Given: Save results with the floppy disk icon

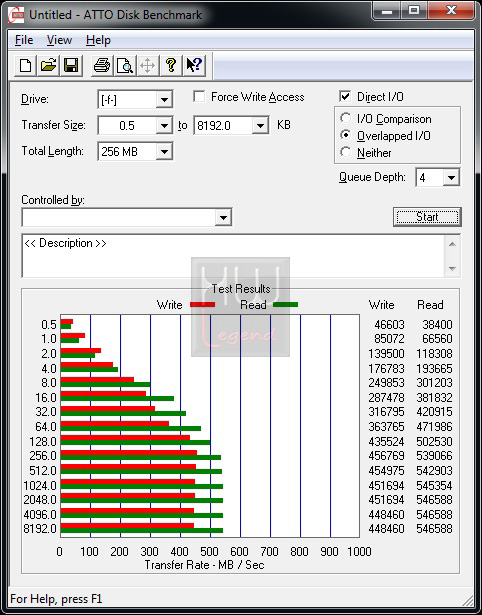Looking at the screenshot, I should (71, 65).
